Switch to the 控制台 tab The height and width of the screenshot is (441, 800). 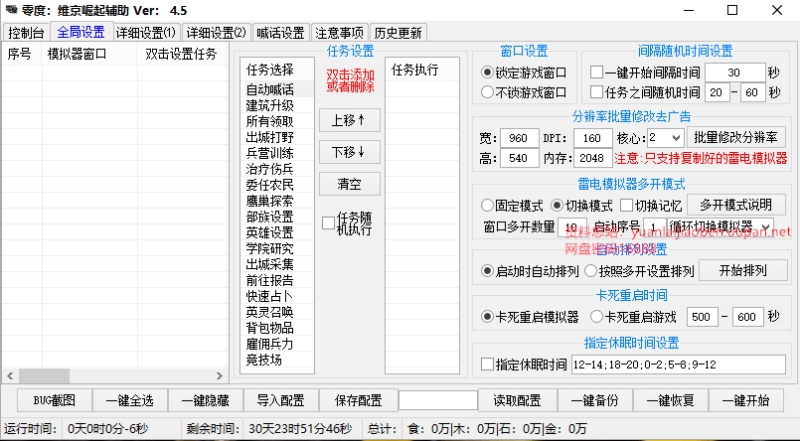(26, 33)
